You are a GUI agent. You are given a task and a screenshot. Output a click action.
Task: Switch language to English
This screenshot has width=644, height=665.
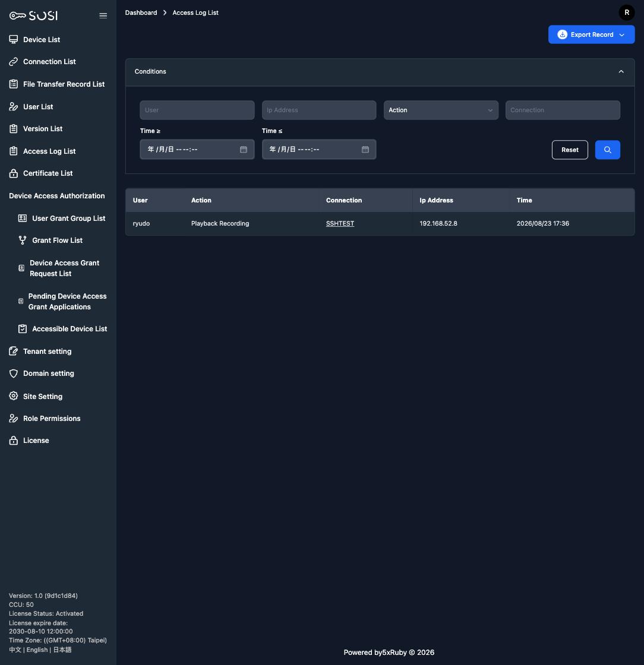tap(37, 650)
